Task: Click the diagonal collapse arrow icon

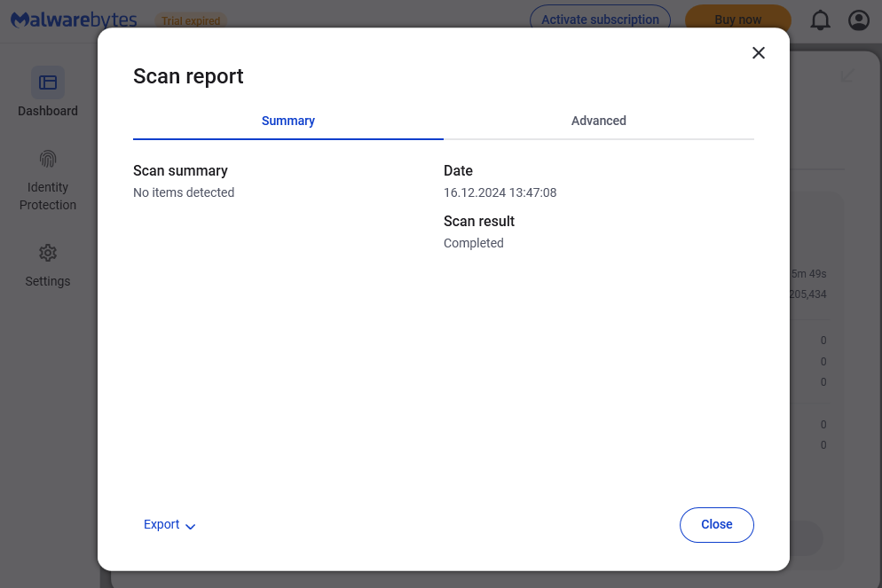Action: coord(847,75)
